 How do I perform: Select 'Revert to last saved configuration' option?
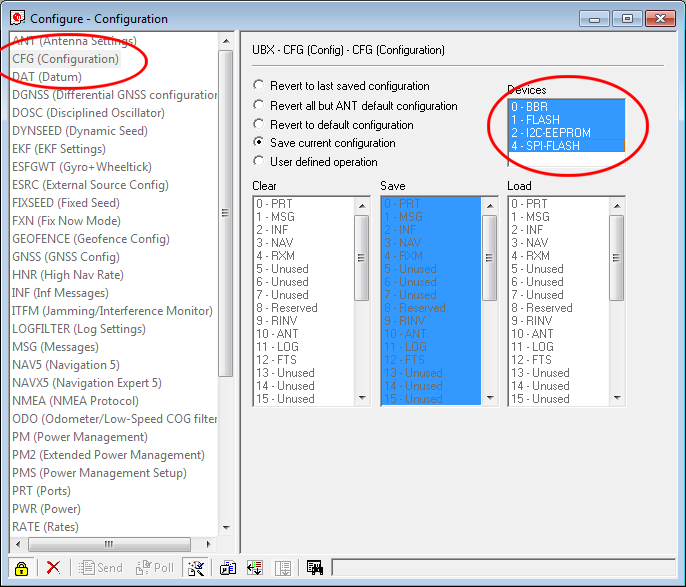pyautogui.click(x=260, y=86)
